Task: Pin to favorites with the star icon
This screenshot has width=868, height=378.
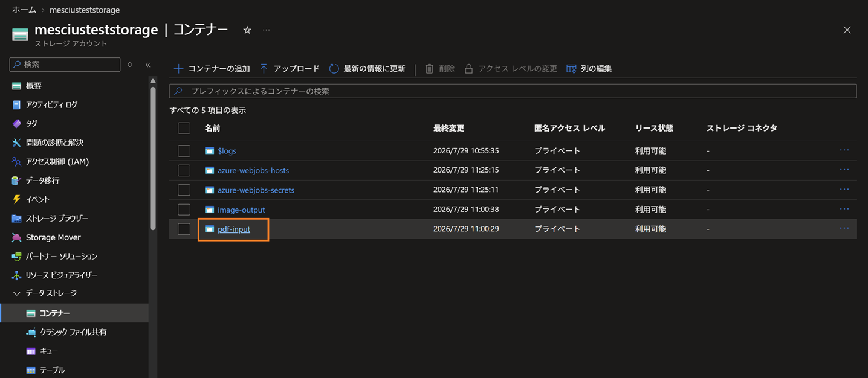Action: pyautogui.click(x=247, y=30)
